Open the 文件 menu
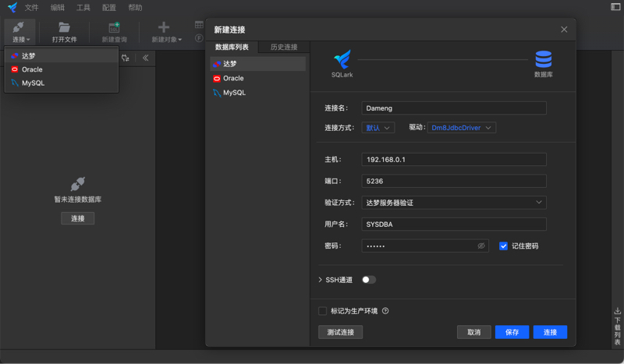The height and width of the screenshot is (364, 624). (31, 8)
